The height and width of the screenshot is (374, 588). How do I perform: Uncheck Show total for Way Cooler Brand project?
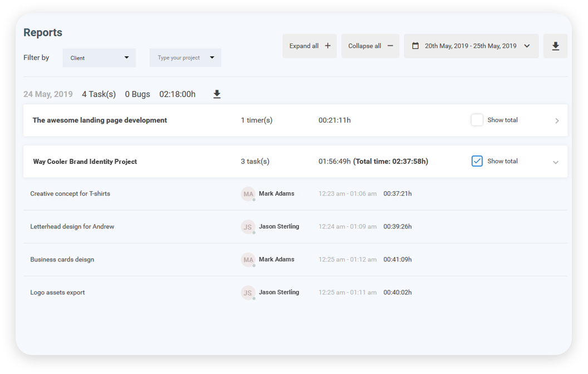[x=477, y=161]
